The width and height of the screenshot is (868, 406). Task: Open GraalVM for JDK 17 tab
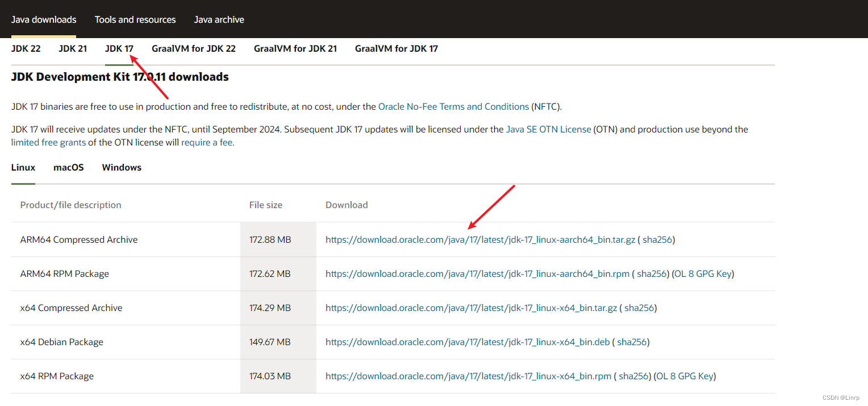pos(397,48)
